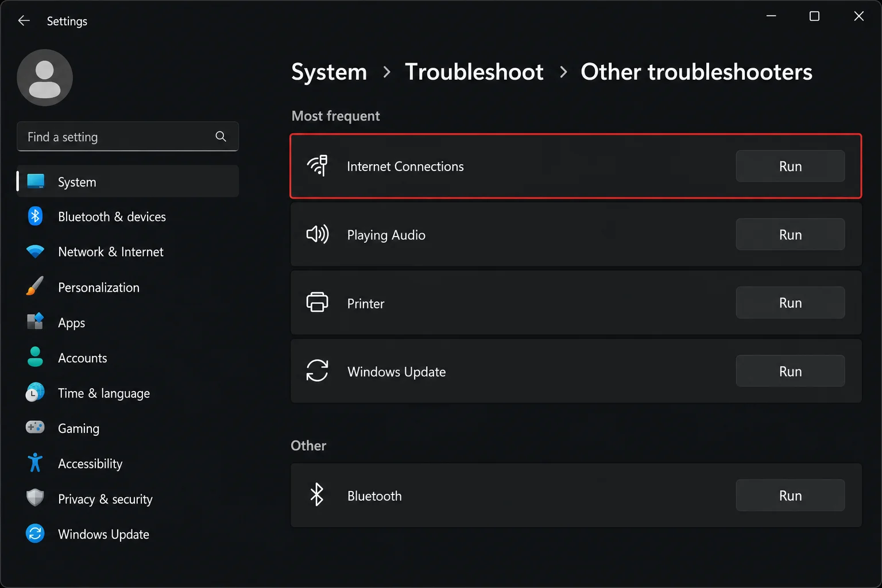Open the user profile avatar
The image size is (882, 588).
click(45, 78)
